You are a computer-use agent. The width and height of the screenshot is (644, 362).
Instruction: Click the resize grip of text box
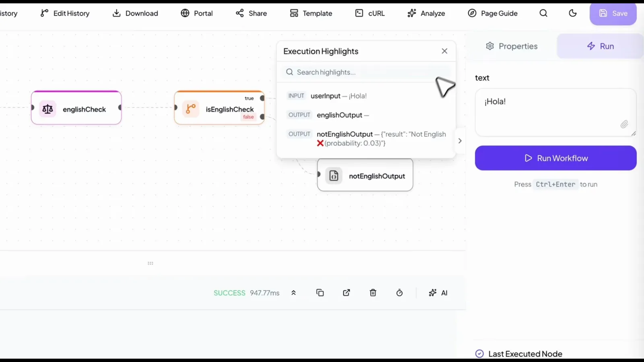[x=634, y=134]
